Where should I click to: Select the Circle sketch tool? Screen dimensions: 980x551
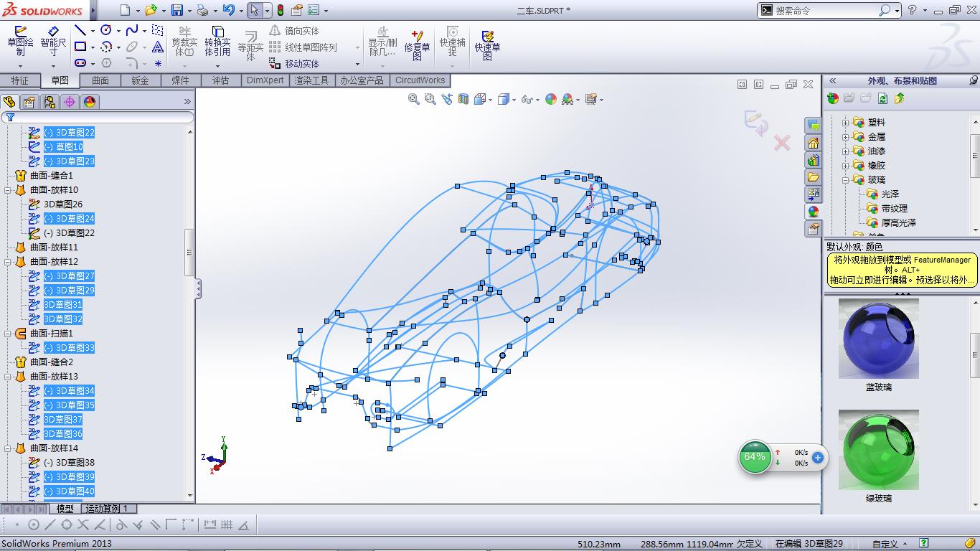(x=106, y=30)
